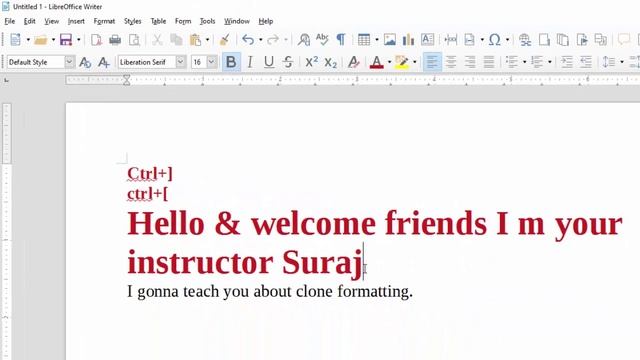Image resolution: width=640 pixels, height=360 pixels.
Task: Click the Cut scissors icon
Action: tap(157, 40)
